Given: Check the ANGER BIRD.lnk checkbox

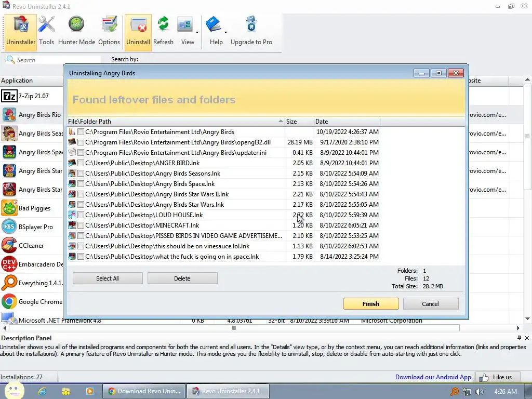Looking at the screenshot, I should pos(81,163).
